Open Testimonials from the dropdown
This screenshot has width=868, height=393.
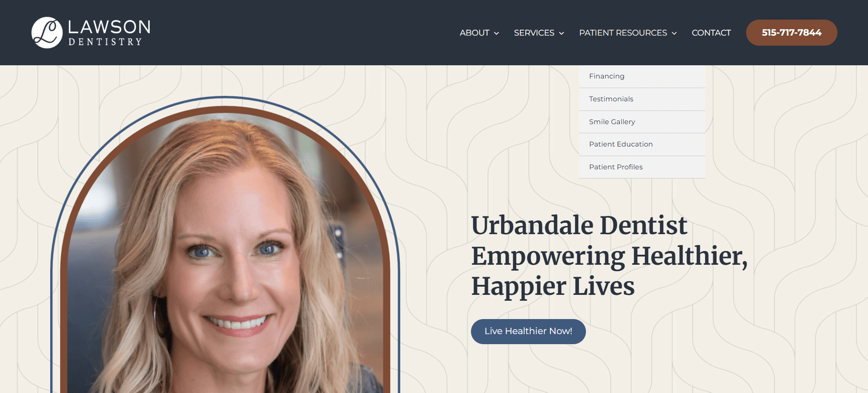coord(642,99)
